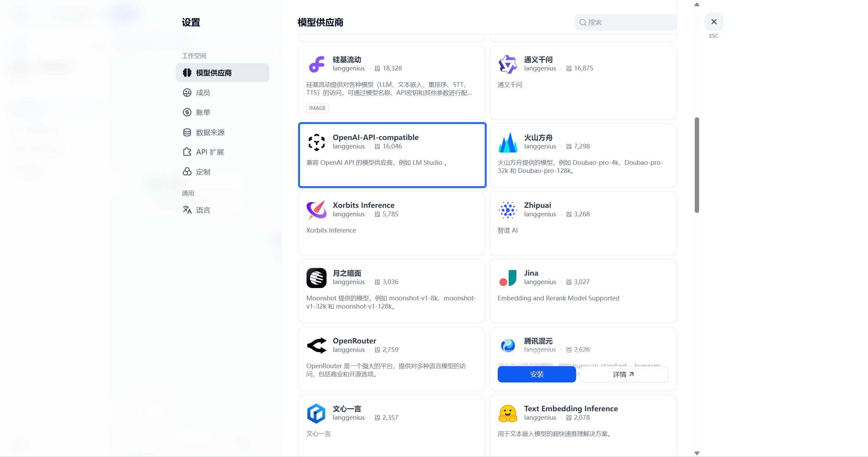Select the 语言 language menu item

point(203,210)
